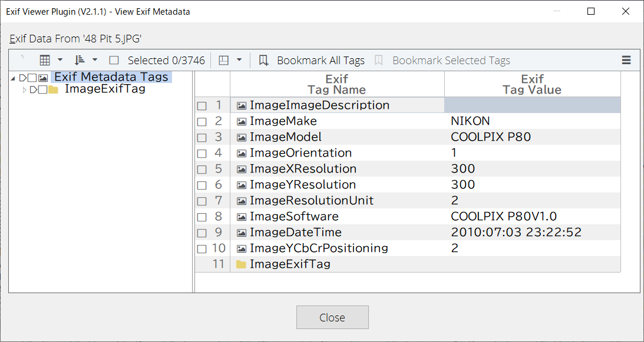Click the table grid view icon
The width and height of the screenshot is (644, 342).
[x=45, y=61]
